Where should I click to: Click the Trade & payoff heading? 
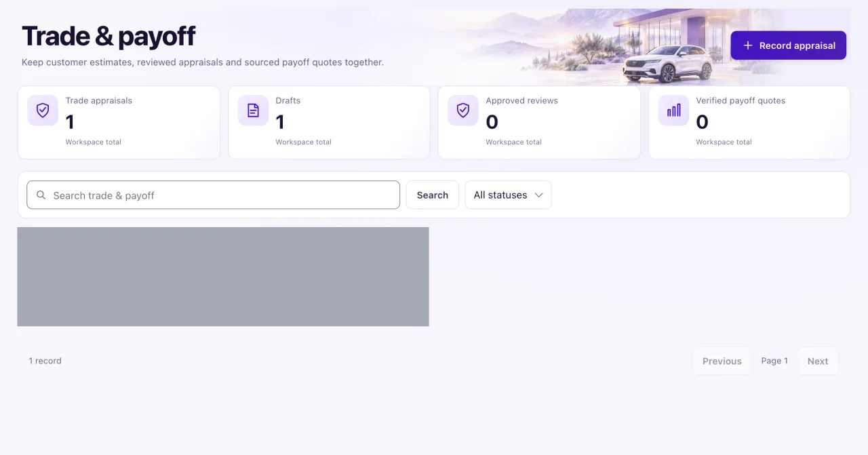(108, 36)
